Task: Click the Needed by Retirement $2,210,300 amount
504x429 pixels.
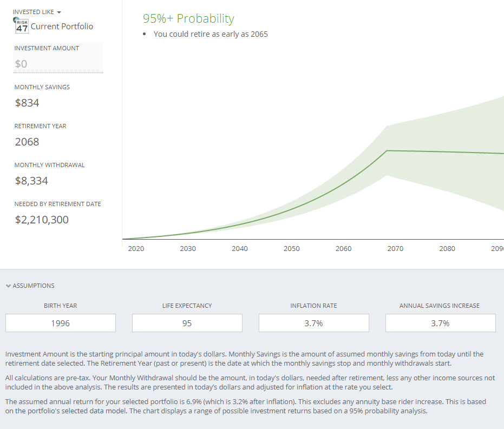Action: point(42,220)
